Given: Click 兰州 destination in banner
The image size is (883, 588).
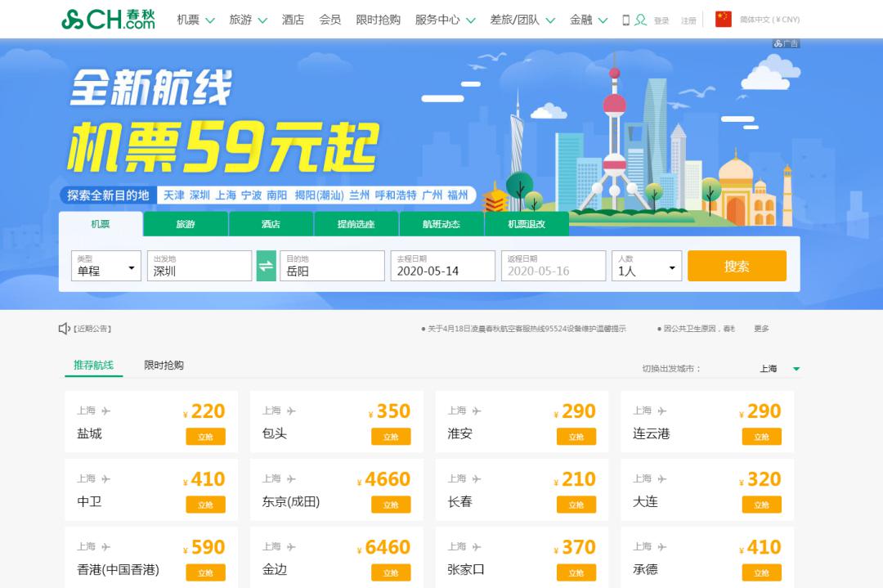Looking at the screenshot, I should (x=359, y=195).
